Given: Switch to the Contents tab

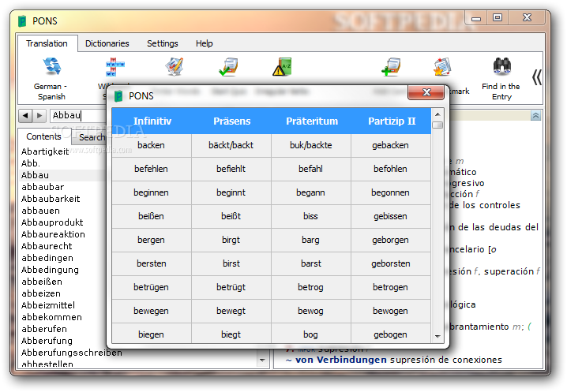Looking at the screenshot, I should click(x=43, y=136).
